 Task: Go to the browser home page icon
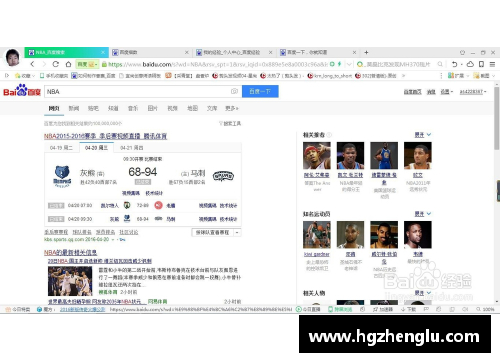point(68,64)
